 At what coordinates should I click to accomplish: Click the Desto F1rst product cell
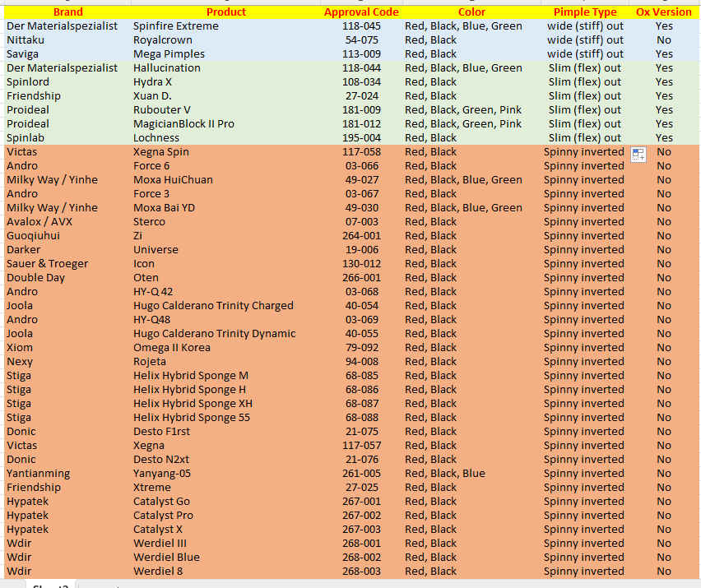226,431
